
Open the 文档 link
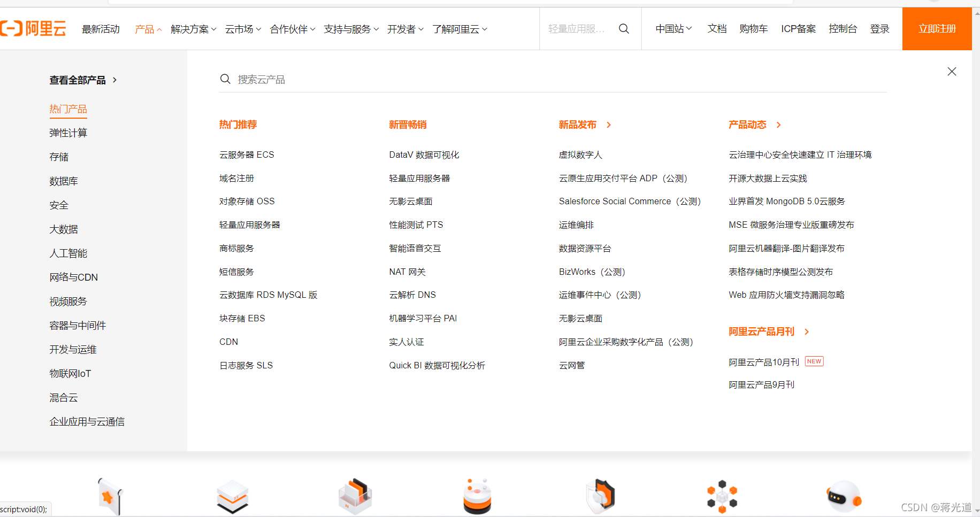tap(717, 29)
